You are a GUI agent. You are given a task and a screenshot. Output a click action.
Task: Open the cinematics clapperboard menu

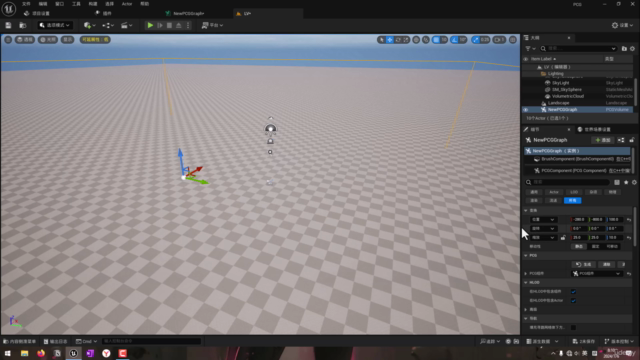point(127,25)
